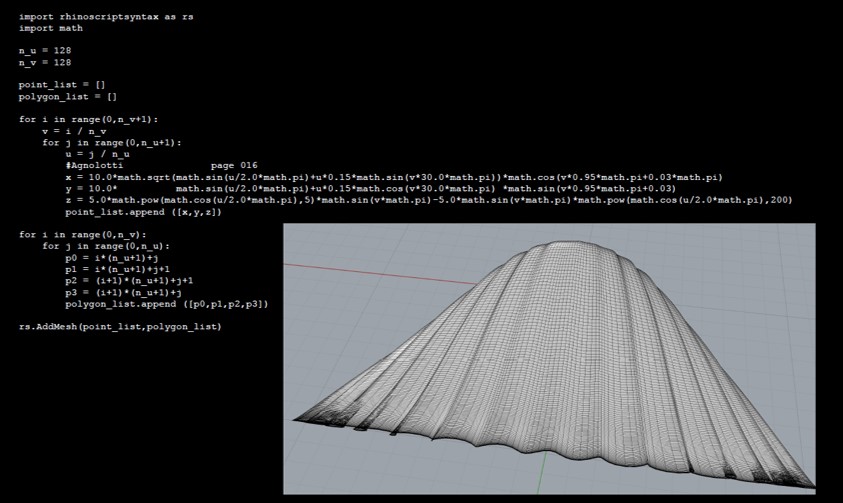The width and height of the screenshot is (843, 503).
Task: Click 'for j in range(0,n_u):' line
Action: 106,246
